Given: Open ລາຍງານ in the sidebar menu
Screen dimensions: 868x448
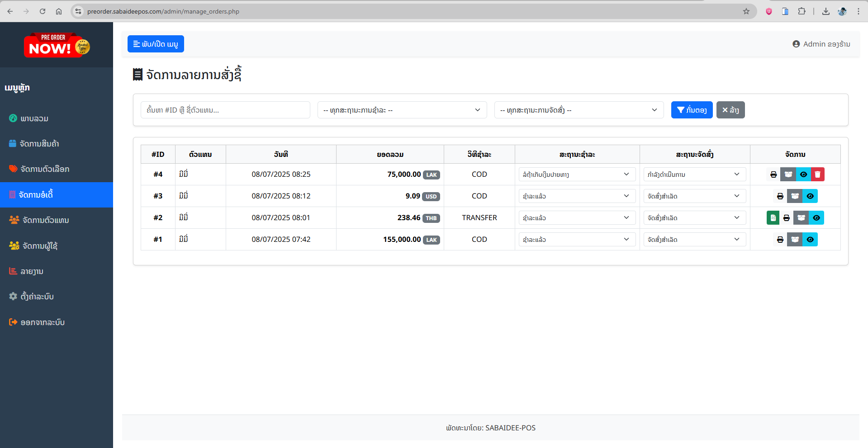Looking at the screenshot, I should coord(32,271).
